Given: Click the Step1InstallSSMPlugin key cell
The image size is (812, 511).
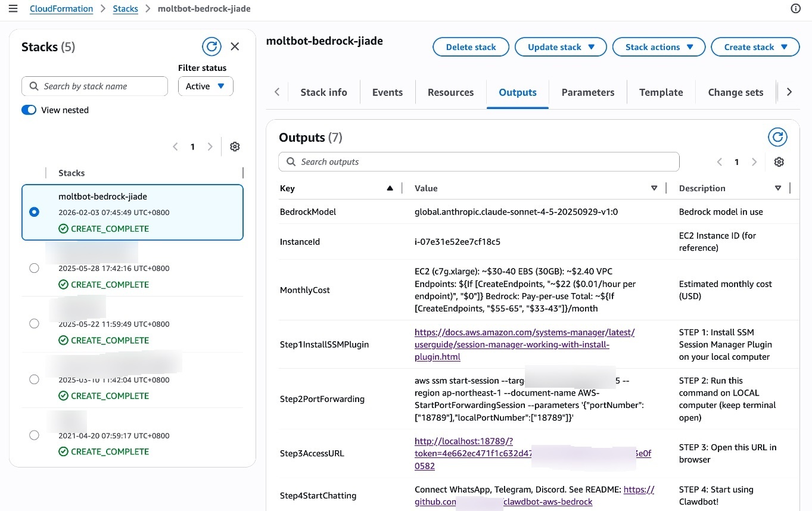Looking at the screenshot, I should pos(324,344).
